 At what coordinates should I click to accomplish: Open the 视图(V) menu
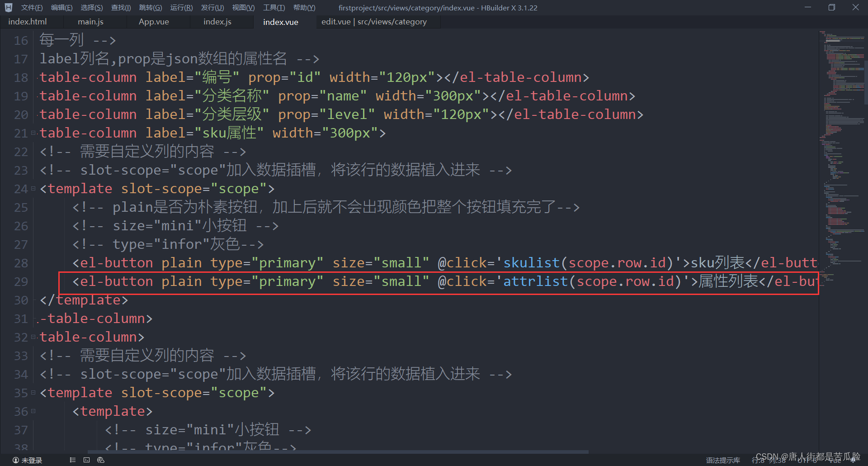tap(243, 8)
